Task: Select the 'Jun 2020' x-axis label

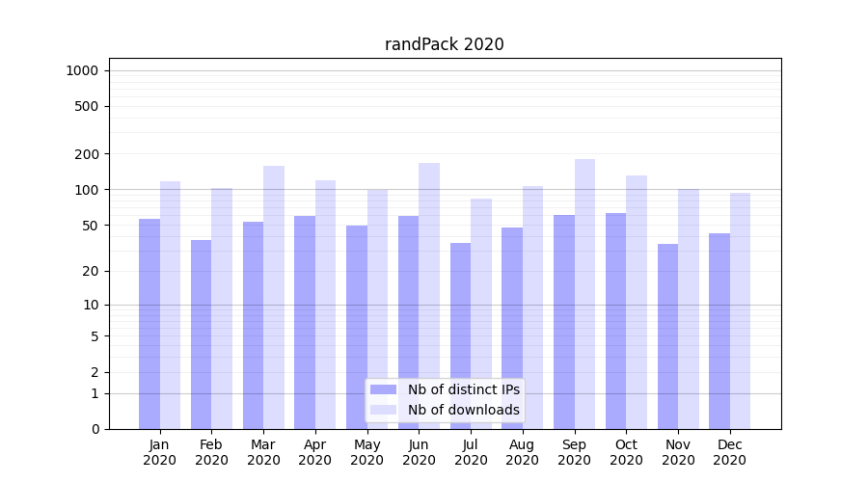Action: coord(419,452)
